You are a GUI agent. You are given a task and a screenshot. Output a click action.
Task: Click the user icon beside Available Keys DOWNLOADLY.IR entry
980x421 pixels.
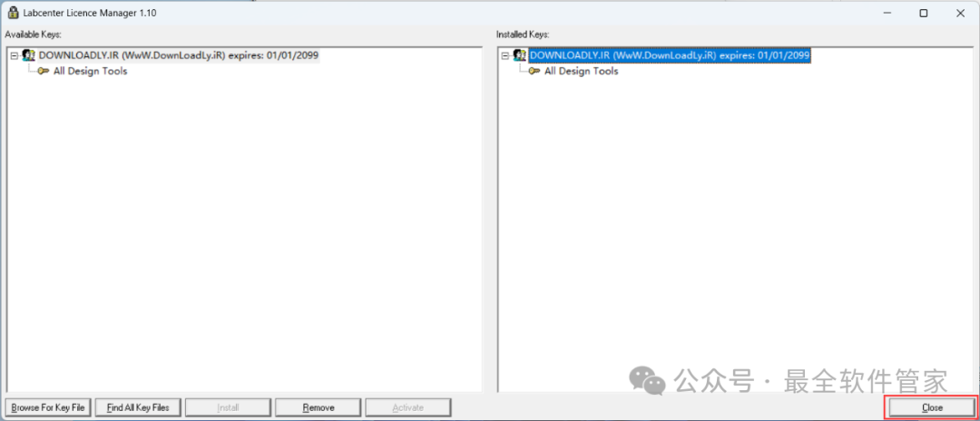(29, 55)
